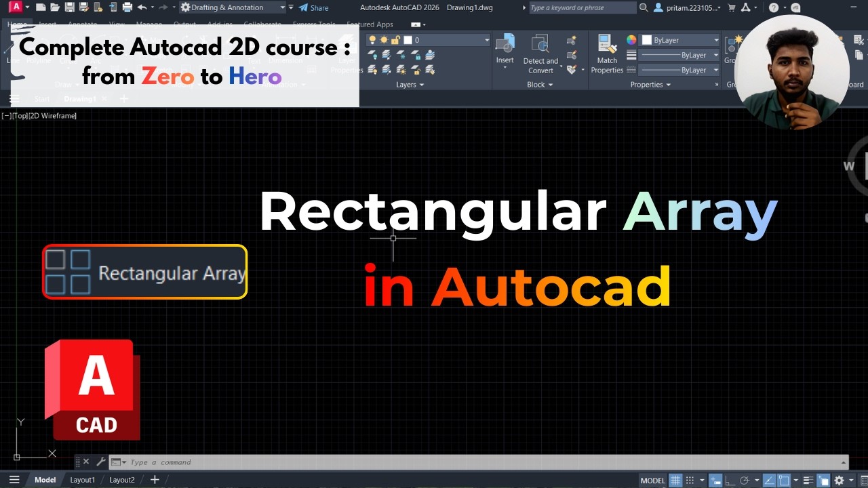Click the Thaw All Layers icon
Viewport: 868px width, 488px height.
401,70
